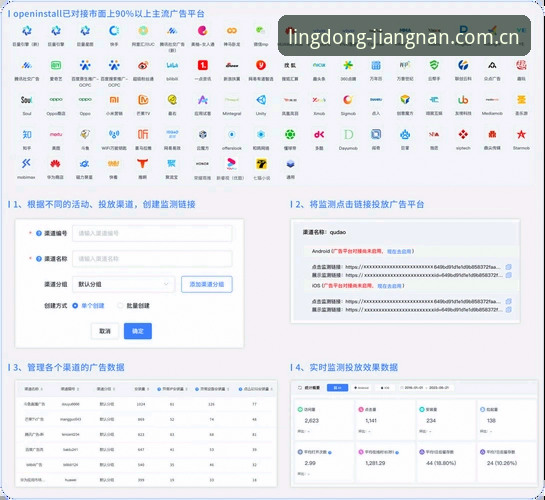Click the 添加渠道分组 button
The height and width of the screenshot is (500, 545).
click(x=207, y=284)
